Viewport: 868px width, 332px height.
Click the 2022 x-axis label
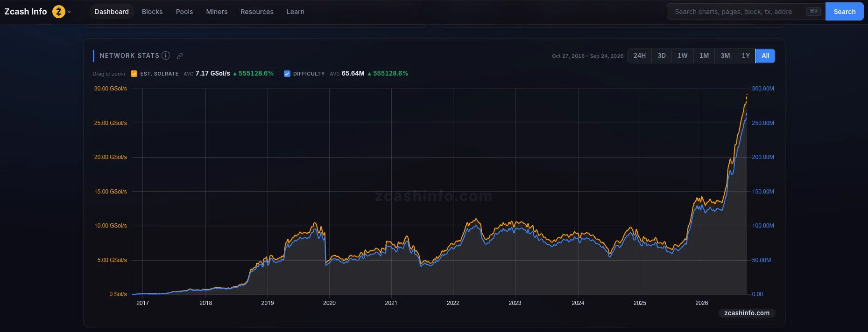click(453, 303)
